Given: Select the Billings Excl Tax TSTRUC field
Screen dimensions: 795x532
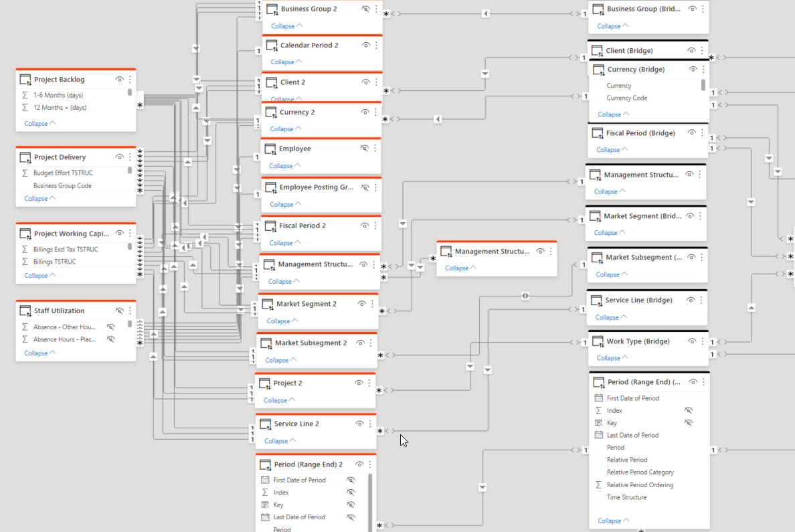Looking at the screenshot, I should click(66, 250).
